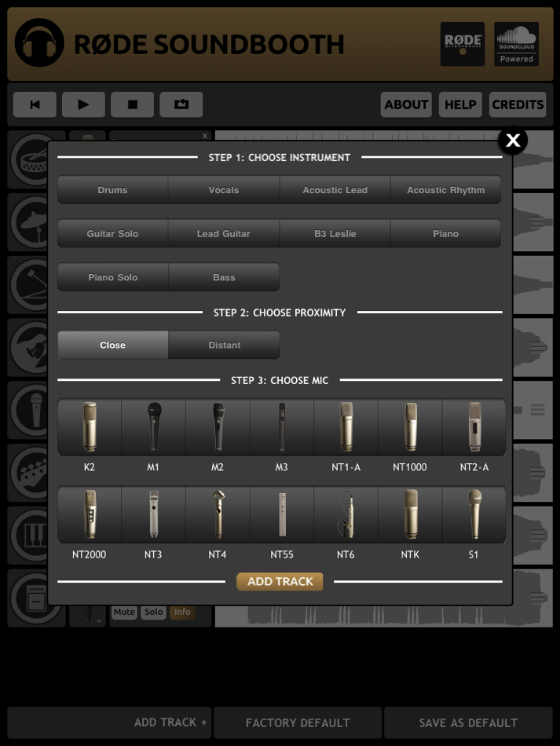
Task: Open Info for the bottom track
Action: [x=182, y=612]
